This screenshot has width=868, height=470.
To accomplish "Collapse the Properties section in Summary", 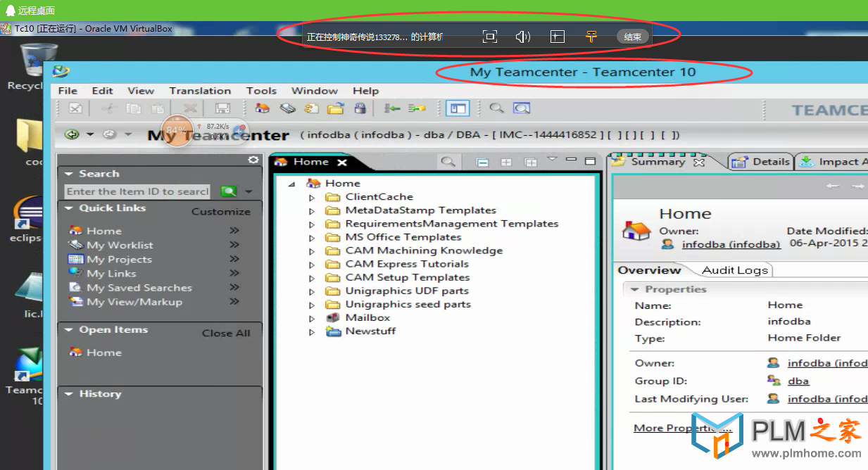I will point(634,289).
